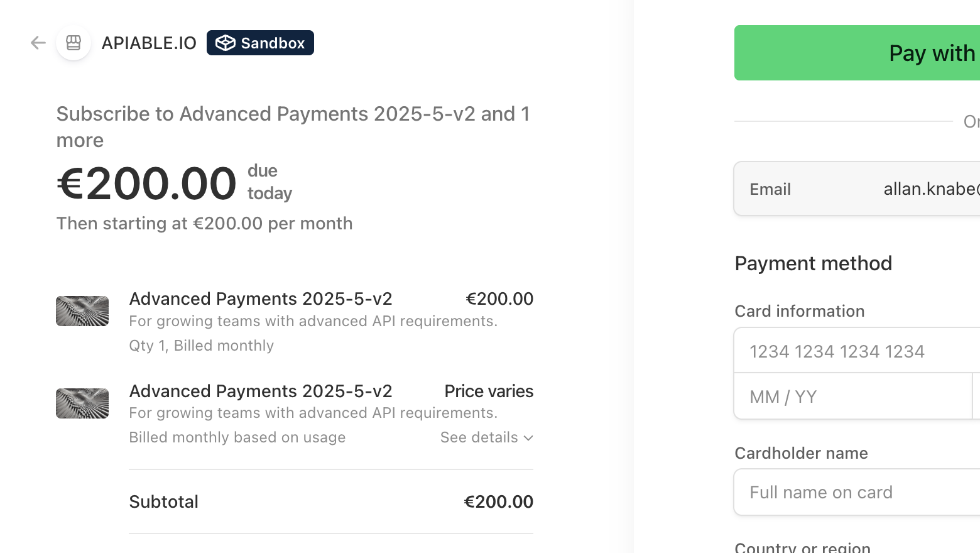Click the Billed monthly based on usage text
The width and height of the screenshot is (980, 553).
pyautogui.click(x=237, y=437)
